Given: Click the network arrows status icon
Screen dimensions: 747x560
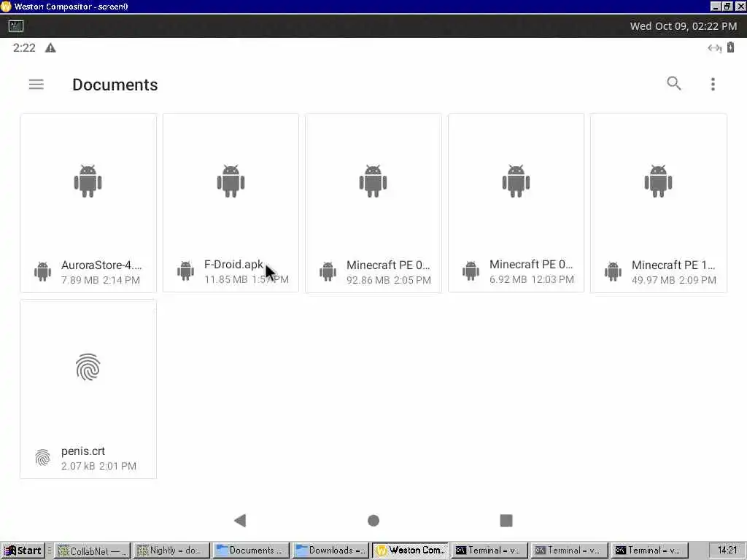Looking at the screenshot, I should [x=714, y=48].
